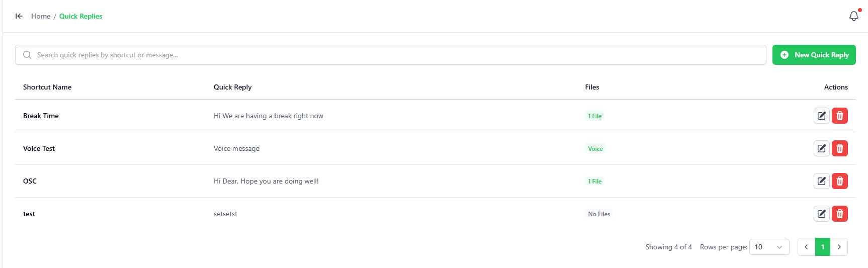Go to the previous page arrow
868x268 pixels.
(806, 247)
